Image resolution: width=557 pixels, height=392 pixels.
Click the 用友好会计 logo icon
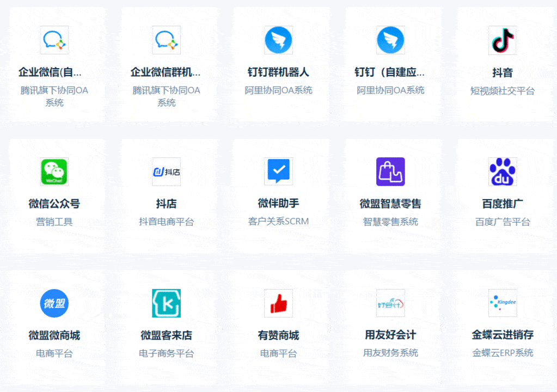(390, 303)
